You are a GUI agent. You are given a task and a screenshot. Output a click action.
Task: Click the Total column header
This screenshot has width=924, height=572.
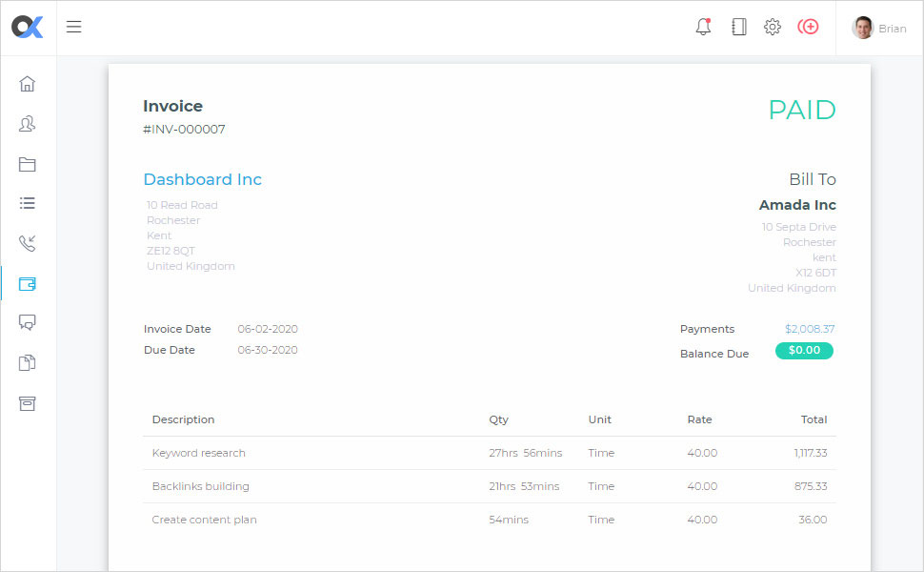[x=814, y=419]
